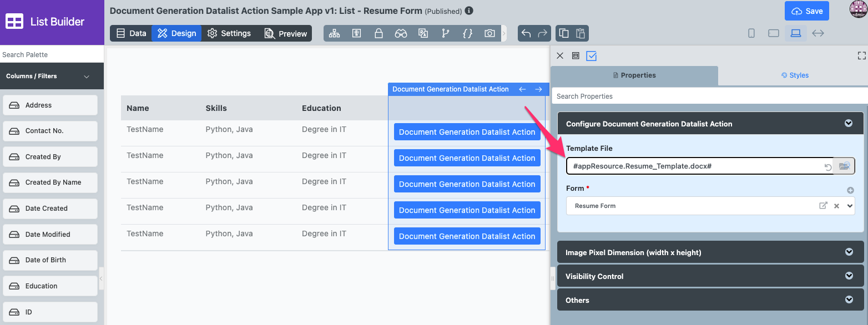This screenshot has width=868, height=325.
Task: Click the Save button
Action: pyautogui.click(x=807, y=11)
